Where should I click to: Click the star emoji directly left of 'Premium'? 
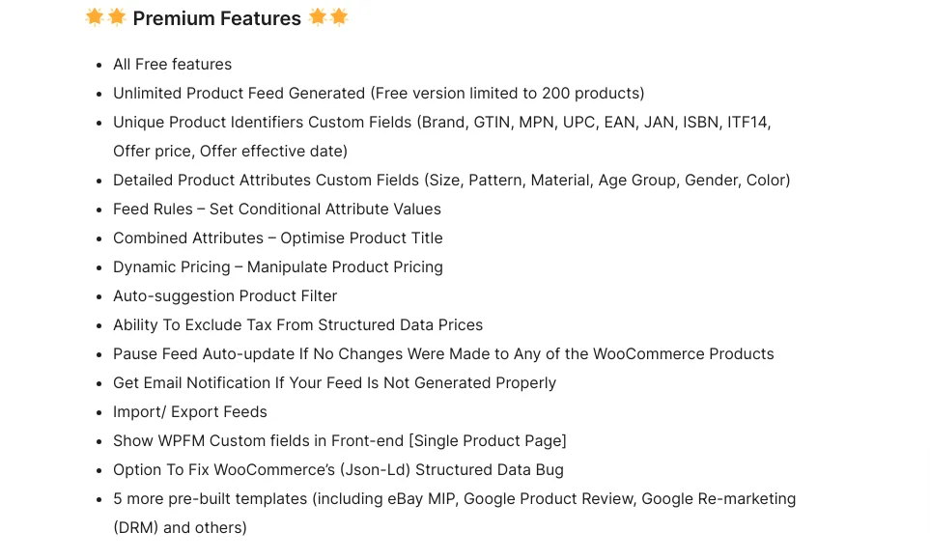117,17
